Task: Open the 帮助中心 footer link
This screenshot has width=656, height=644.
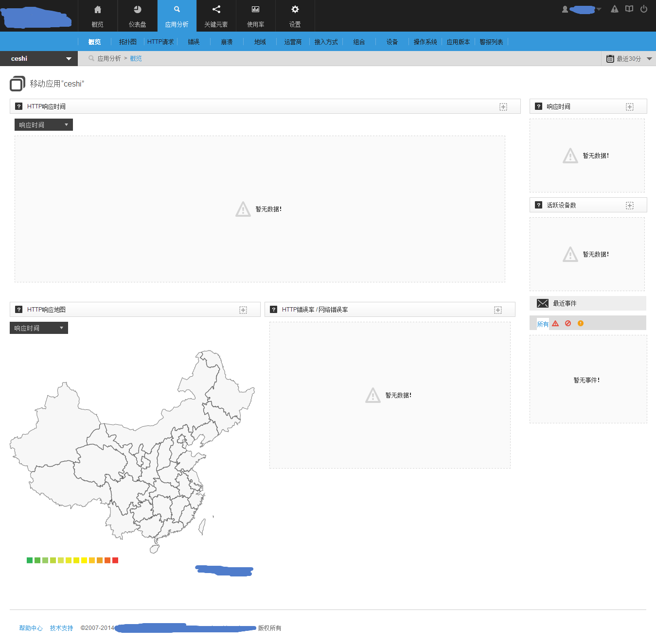Action: click(x=31, y=628)
